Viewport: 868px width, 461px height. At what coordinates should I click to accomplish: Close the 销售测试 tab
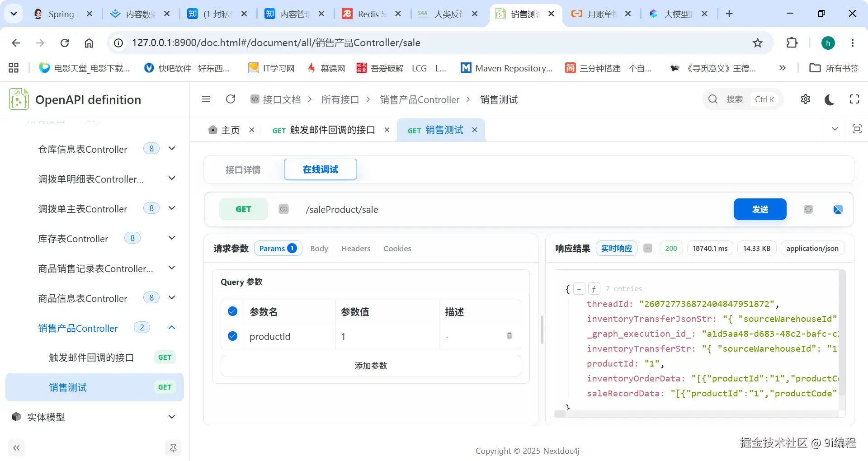pyautogui.click(x=475, y=130)
